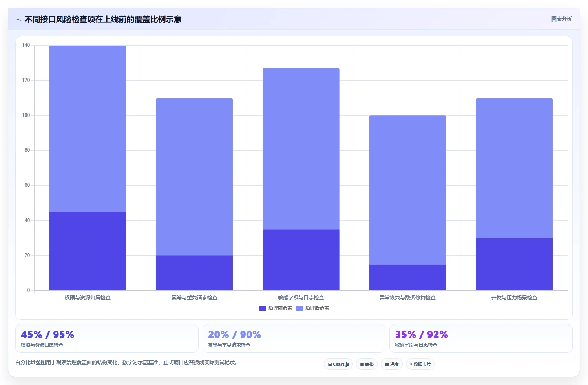Click the footer note starting 百分比堆叠图用于观察
Viewport: 588px width, 385px height.
tap(127, 362)
